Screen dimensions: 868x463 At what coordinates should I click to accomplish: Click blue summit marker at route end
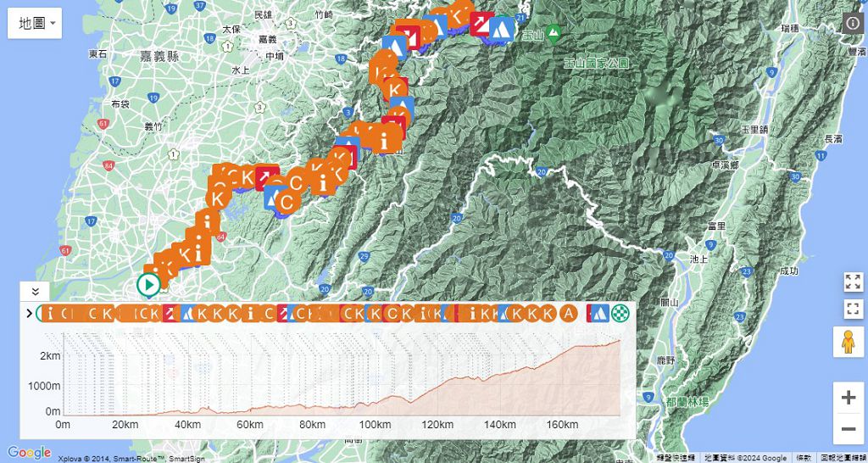(502, 29)
